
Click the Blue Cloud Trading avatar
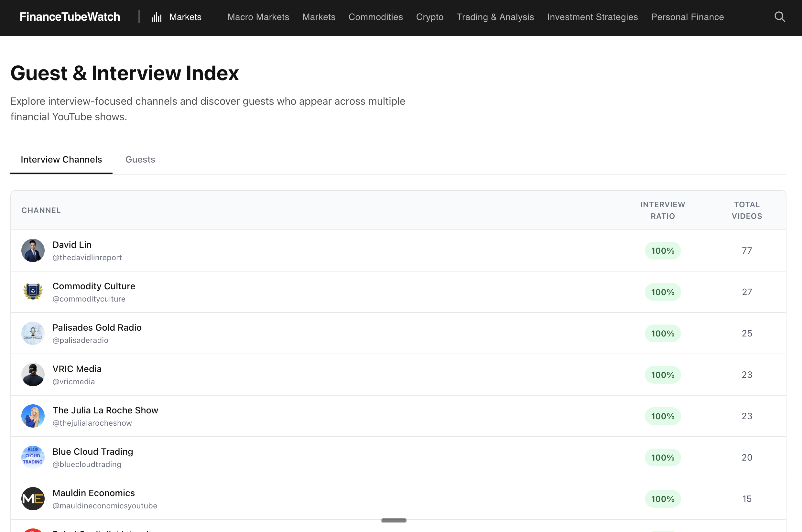[33, 457]
